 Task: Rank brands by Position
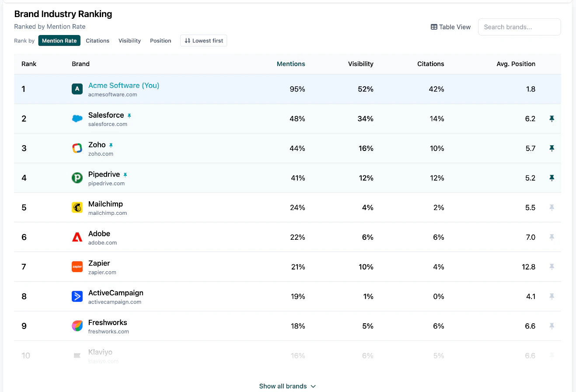[x=161, y=41]
